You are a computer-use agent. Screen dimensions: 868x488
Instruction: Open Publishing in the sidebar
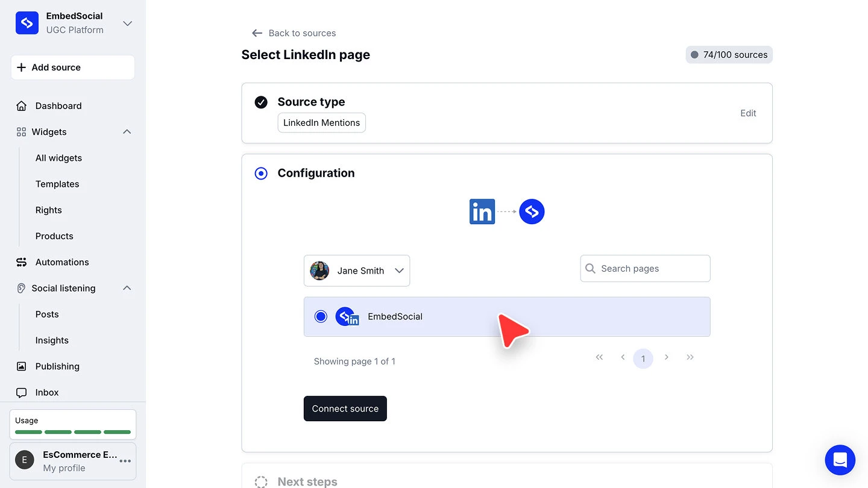[x=57, y=366]
